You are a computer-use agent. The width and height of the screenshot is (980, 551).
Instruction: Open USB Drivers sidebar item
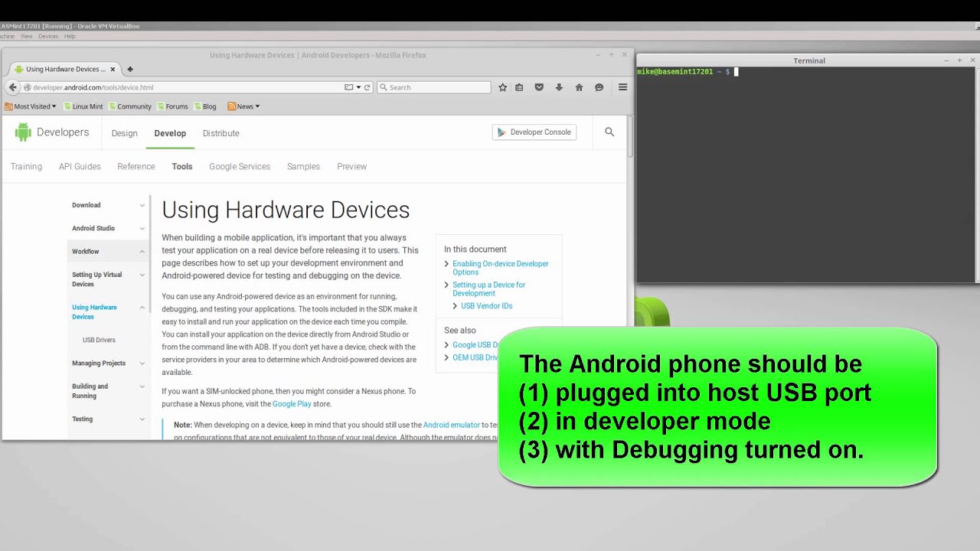pyautogui.click(x=99, y=340)
